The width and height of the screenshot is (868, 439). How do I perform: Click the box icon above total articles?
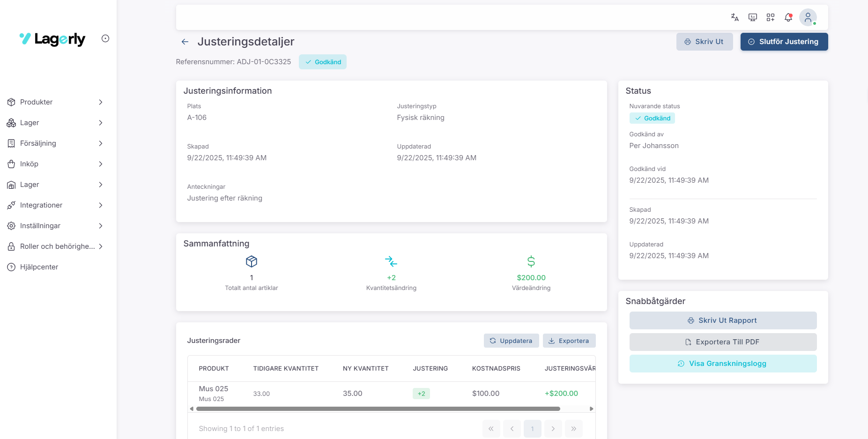pos(252,261)
